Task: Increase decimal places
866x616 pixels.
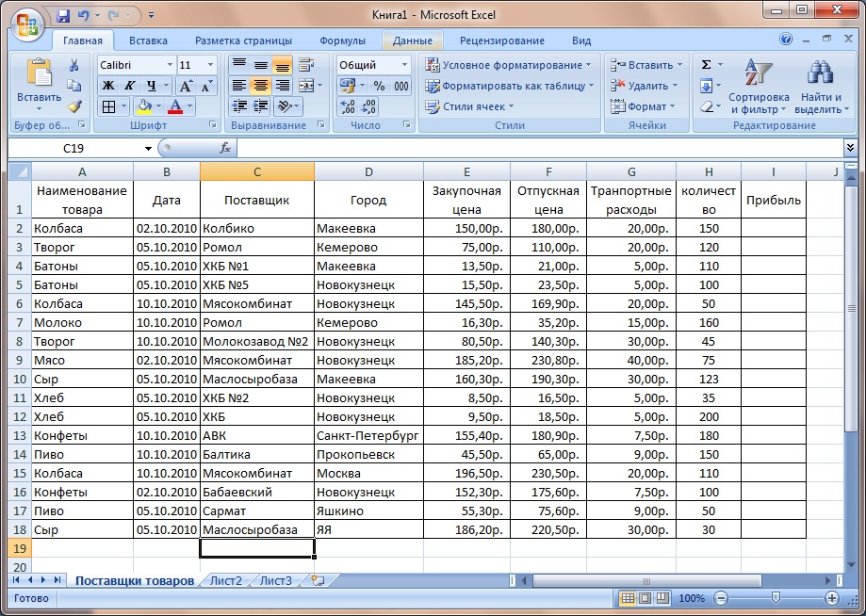Action: coord(348,106)
